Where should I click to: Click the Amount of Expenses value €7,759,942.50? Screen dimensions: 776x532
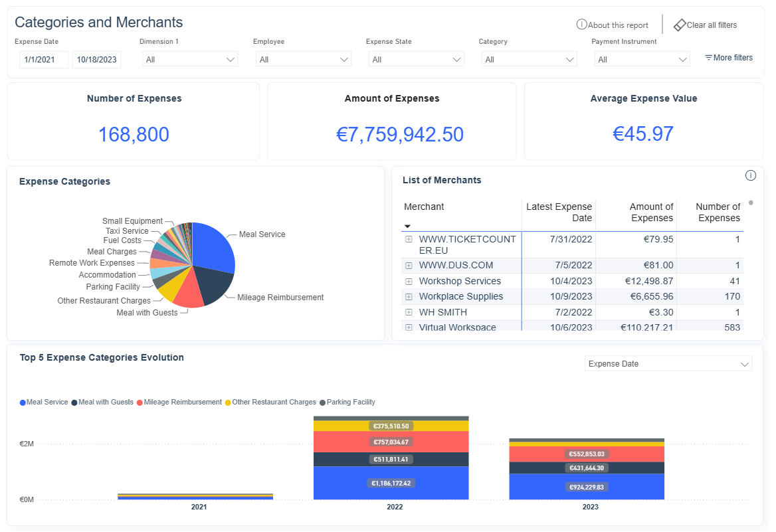(400, 135)
